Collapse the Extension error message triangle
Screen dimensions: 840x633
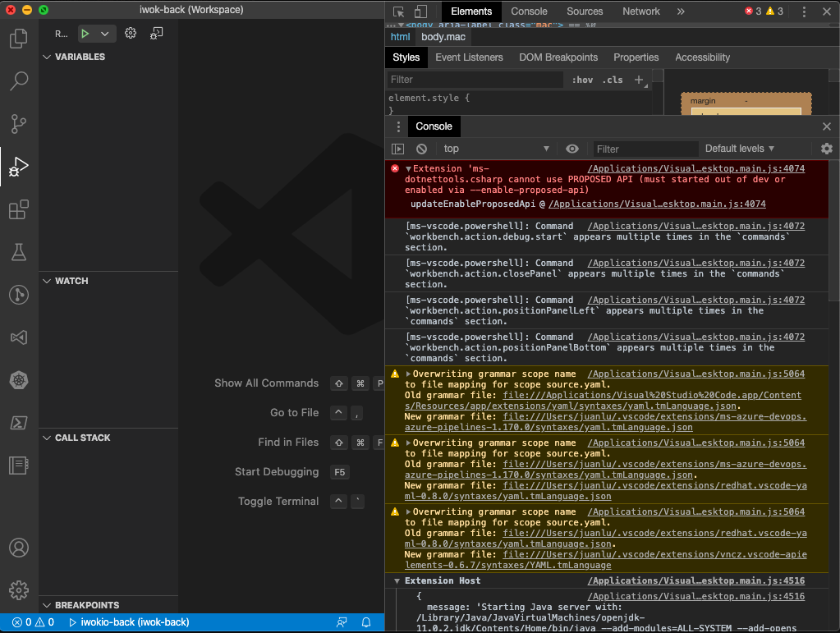408,168
